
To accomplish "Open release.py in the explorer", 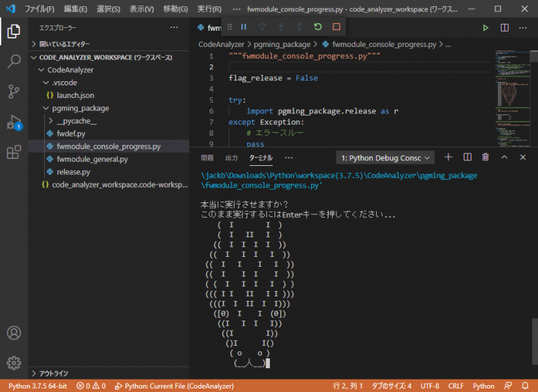I will tap(73, 171).
